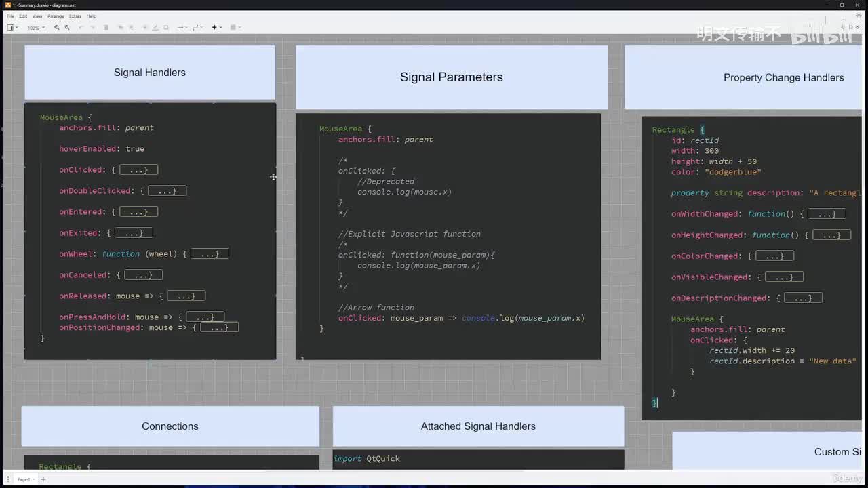Click the onHeightChanged folded code marker
Screen dimensions: 868x488
(x=831, y=235)
